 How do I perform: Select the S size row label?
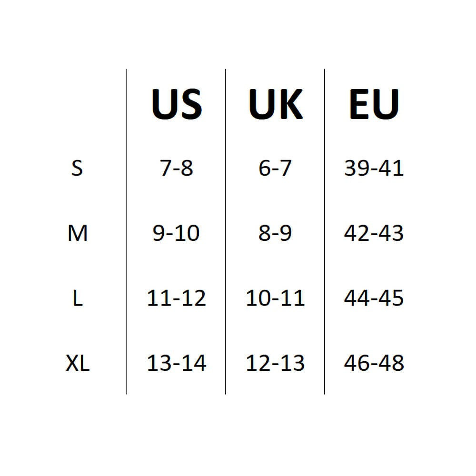click(77, 168)
